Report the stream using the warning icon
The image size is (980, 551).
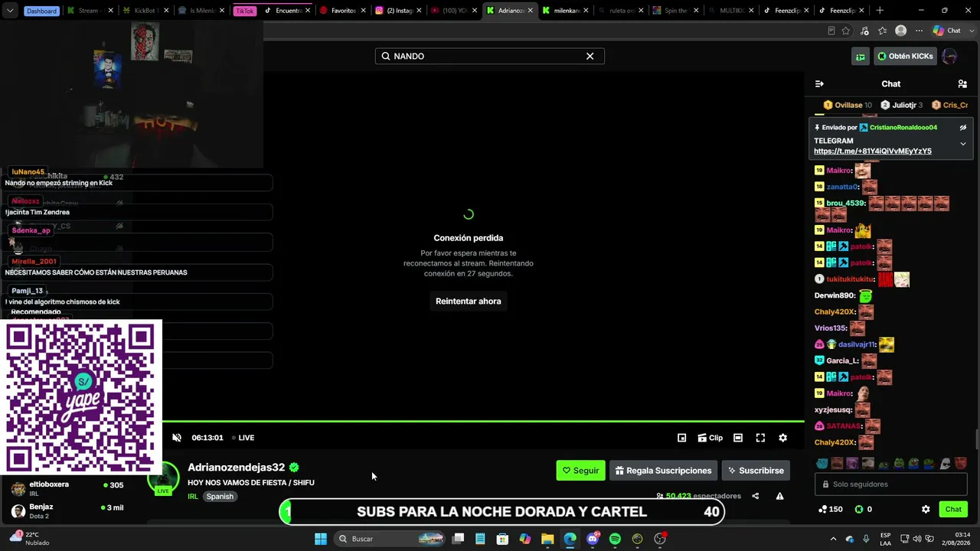(x=779, y=496)
